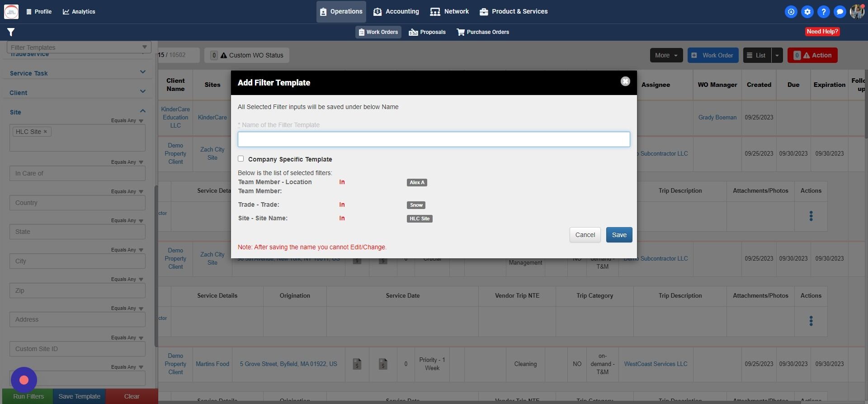Viewport: 868px width, 404px height.
Task: Click the Address input field
Action: click(77, 319)
